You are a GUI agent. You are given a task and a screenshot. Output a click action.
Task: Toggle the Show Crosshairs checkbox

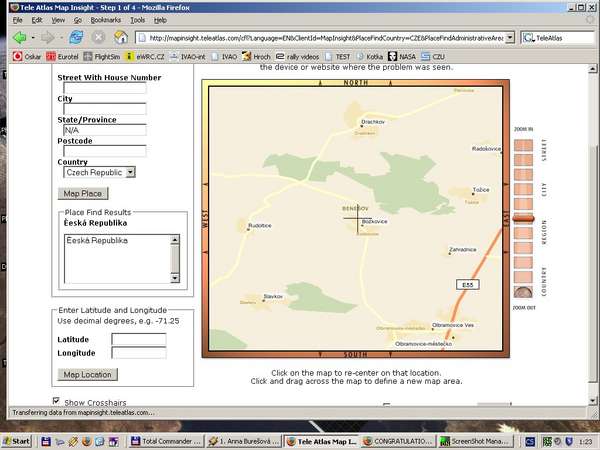pyautogui.click(x=57, y=401)
